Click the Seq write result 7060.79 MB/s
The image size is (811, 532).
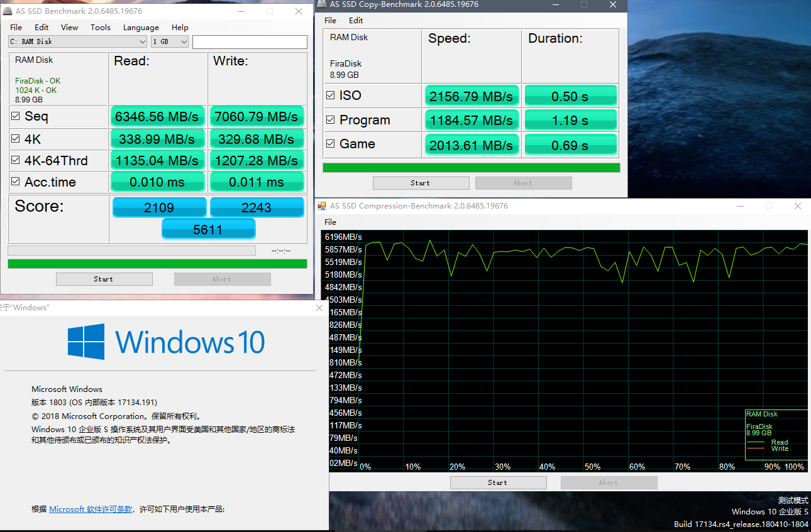coord(257,116)
